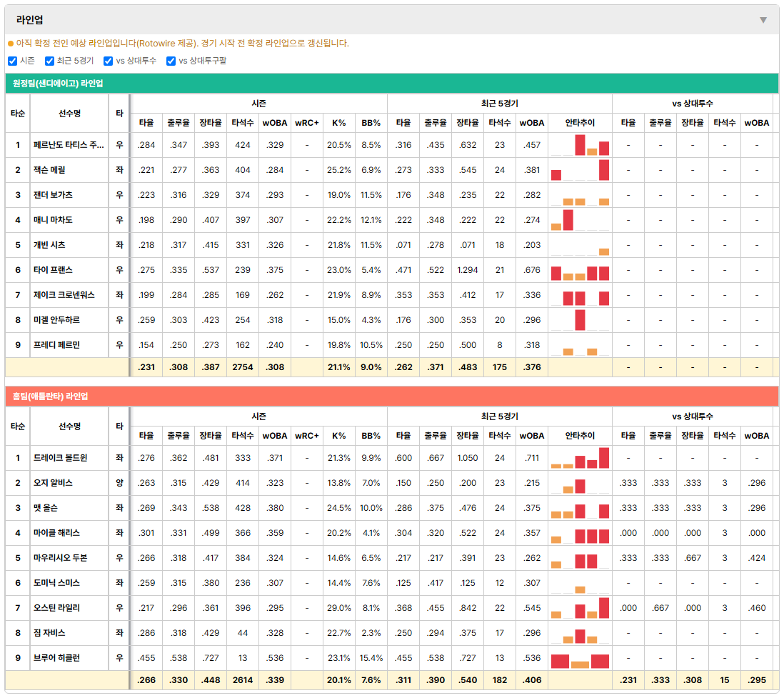Click the orange warning dot icon
The width and height of the screenshot is (784, 698).
[11, 44]
